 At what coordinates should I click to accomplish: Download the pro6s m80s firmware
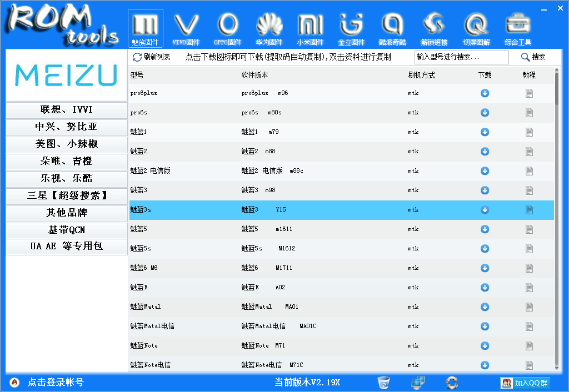(485, 113)
